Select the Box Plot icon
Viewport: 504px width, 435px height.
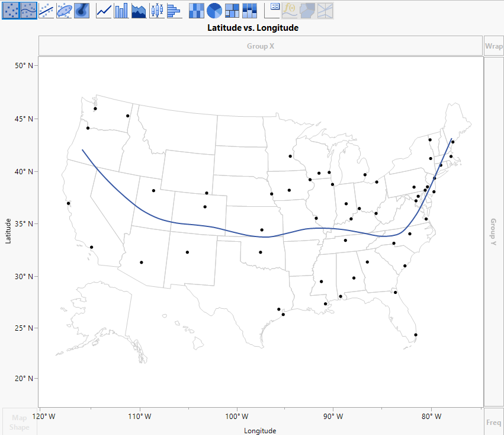(156, 10)
